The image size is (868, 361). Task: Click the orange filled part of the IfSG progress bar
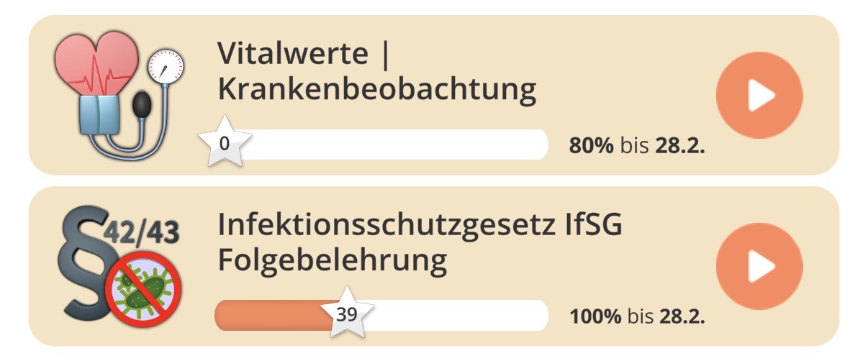pos(273,315)
